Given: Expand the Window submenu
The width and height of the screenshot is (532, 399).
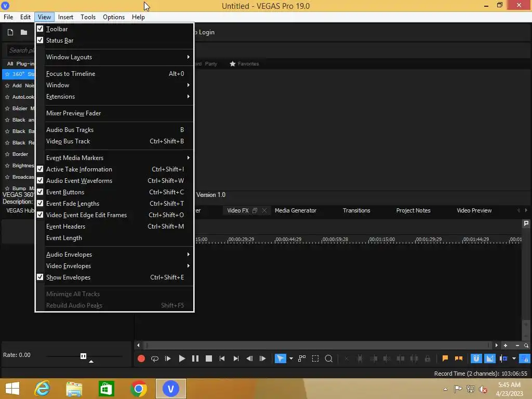Looking at the screenshot, I should [x=115, y=85].
